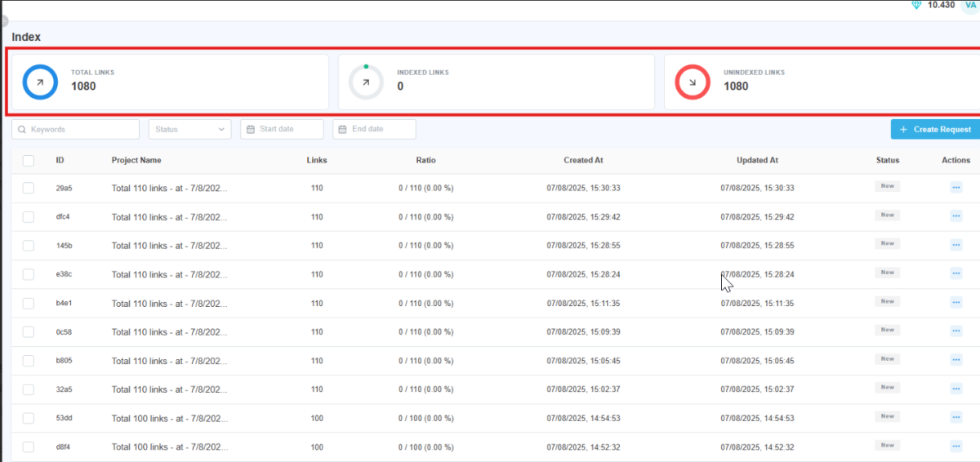Check the box for row 53dd
The height and width of the screenshot is (462, 980).
click(x=29, y=418)
